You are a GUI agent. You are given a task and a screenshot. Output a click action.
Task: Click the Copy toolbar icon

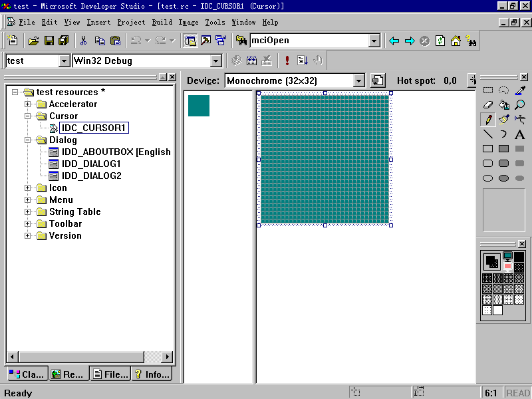[x=100, y=41]
